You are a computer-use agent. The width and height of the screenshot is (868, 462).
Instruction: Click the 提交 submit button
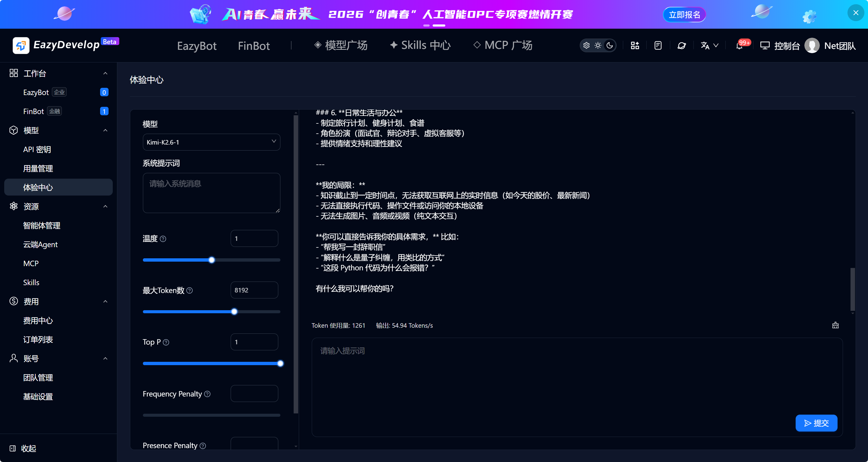(816, 423)
